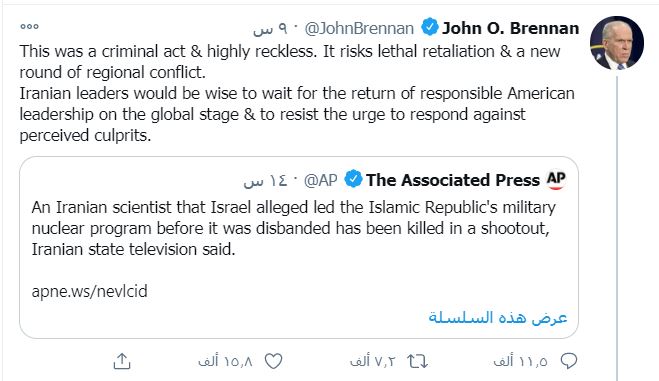Click the @AP handle in quoted tweet
Screen dimensions: 659x381
click(x=320, y=180)
